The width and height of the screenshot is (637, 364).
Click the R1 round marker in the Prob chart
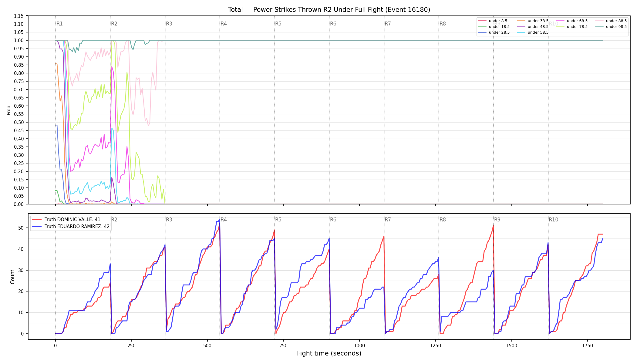coord(59,24)
